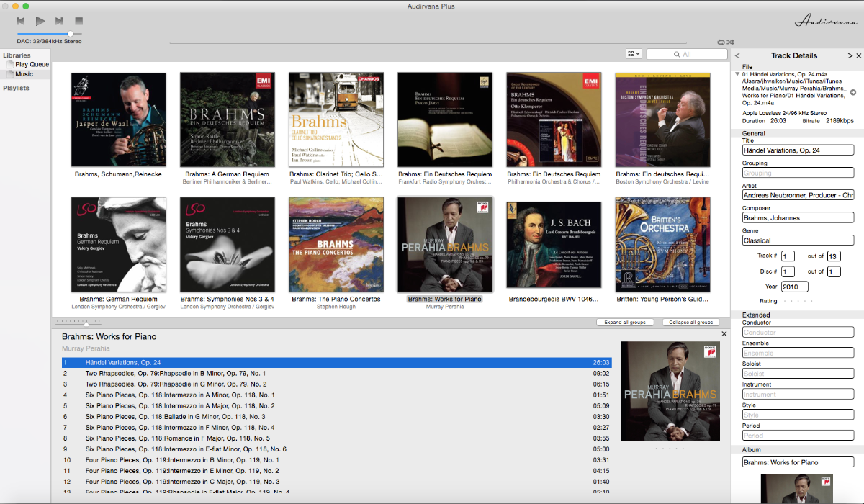
Task: Select Music library in sidebar
Action: [x=24, y=74]
